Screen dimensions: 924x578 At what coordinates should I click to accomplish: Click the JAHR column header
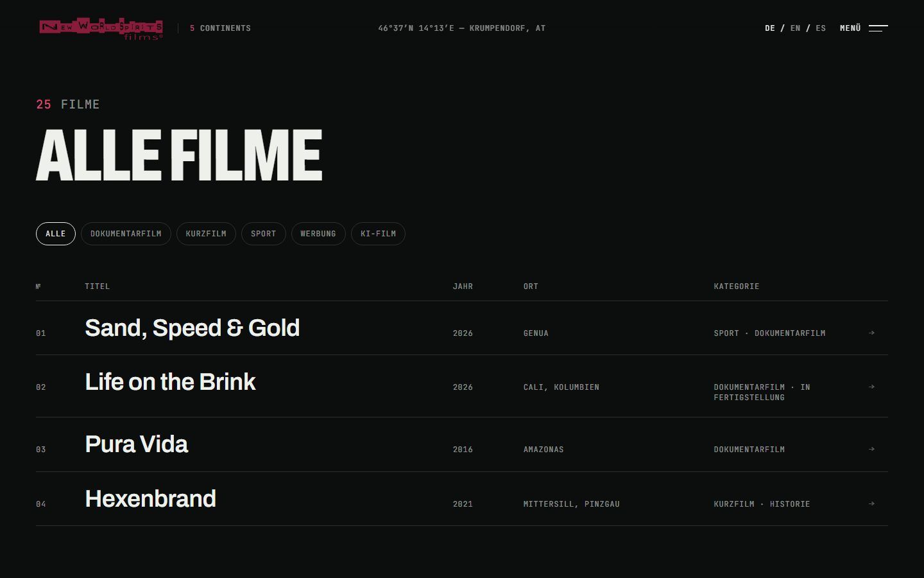coord(463,286)
